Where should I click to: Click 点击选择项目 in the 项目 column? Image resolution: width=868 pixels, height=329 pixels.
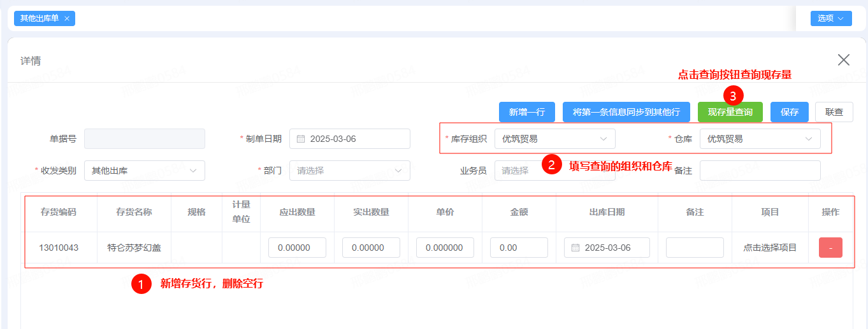[770, 248]
